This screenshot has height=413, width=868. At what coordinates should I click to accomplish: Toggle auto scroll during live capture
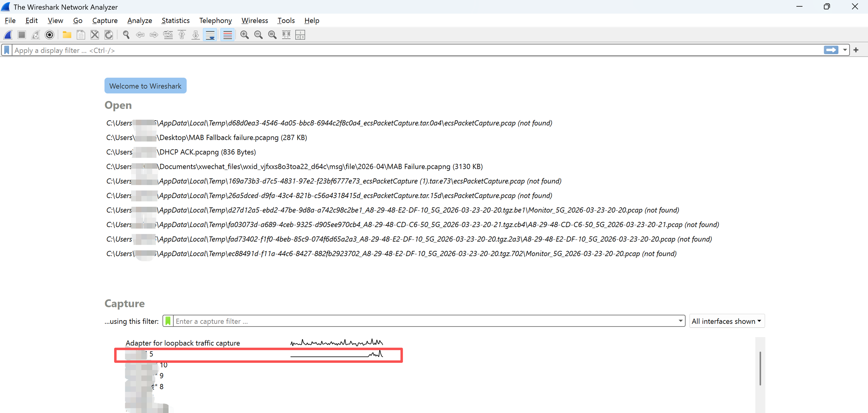pyautogui.click(x=210, y=35)
